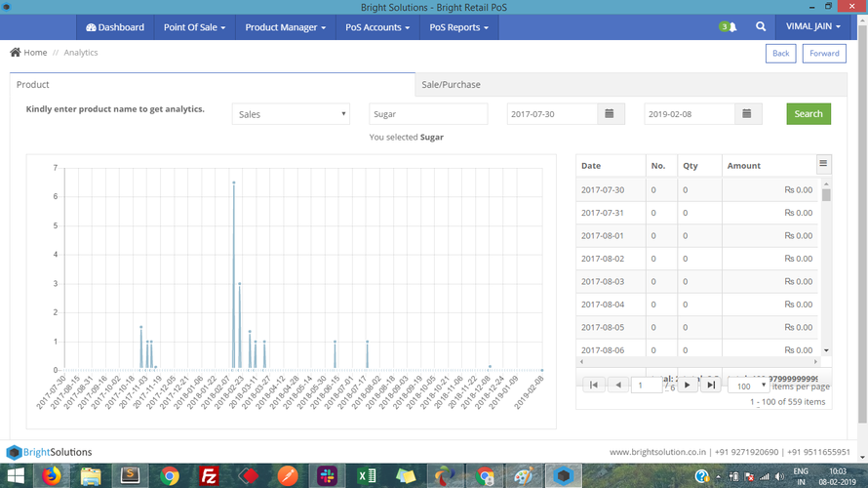Image resolution: width=868 pixels, height=488 pixels.
Task: Launch Firefox from the taskbar
Action: [x=52, y=476]
